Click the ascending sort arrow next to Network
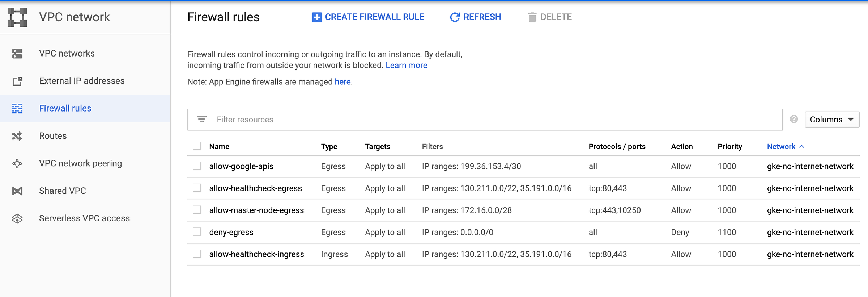The height and width of the screenshot is (297, 868). [x=802, y=147]
